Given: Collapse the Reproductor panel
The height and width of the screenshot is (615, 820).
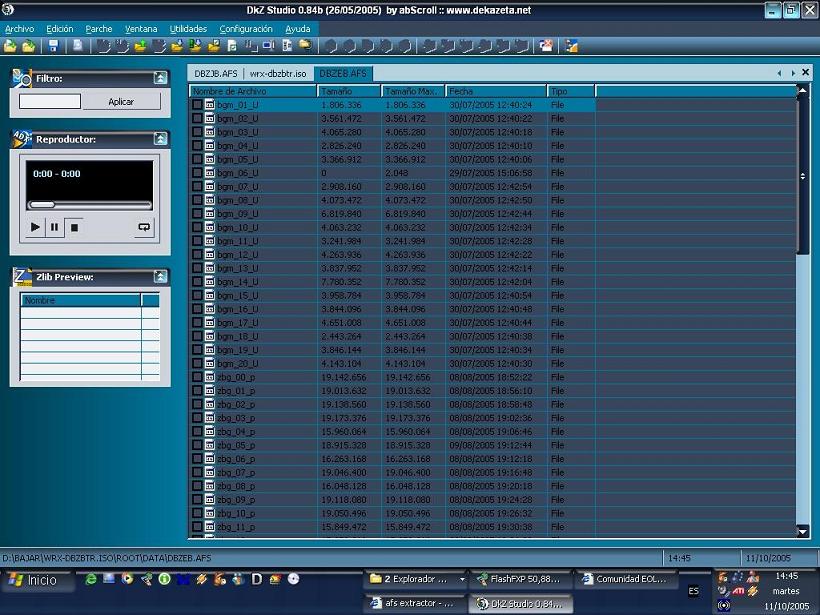Looking at the screenshot, I should (x=161, y=139).
